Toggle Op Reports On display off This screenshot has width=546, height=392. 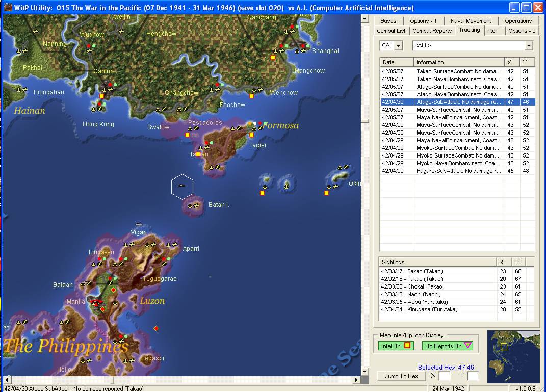447,346
